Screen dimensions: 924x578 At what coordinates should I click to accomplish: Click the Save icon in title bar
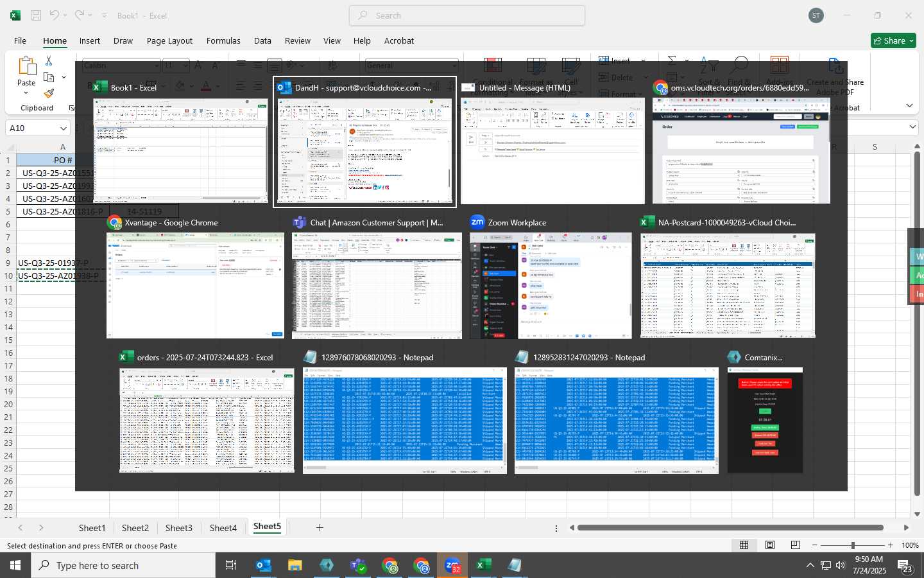[x=36, y=15]
